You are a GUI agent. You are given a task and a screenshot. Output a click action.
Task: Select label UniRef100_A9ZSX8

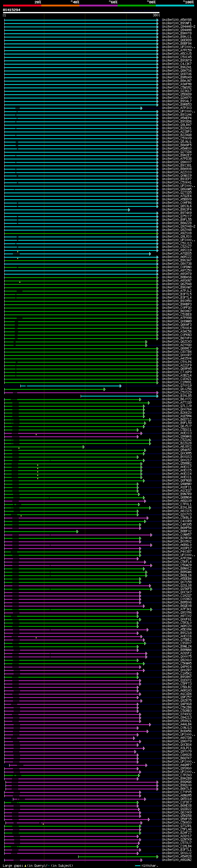(x=177, y=233)
